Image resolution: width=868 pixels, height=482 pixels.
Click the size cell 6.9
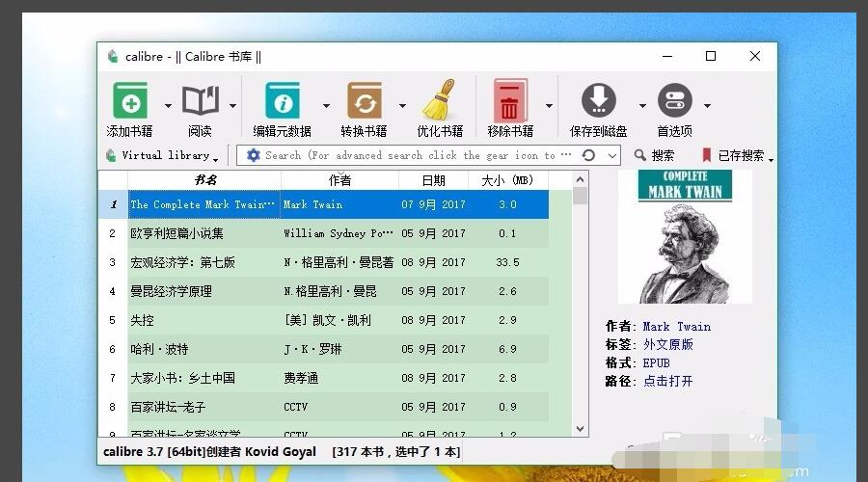pyautogui.click(x=507, y=349)
